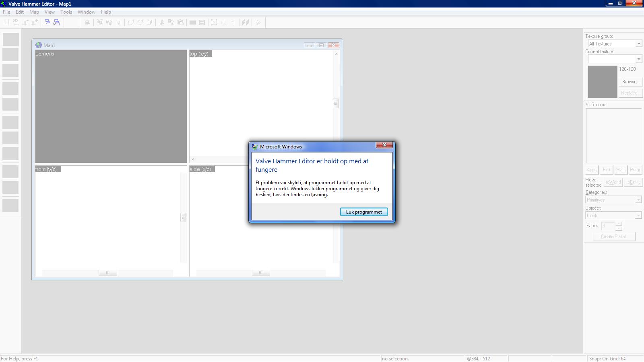The image size is (644, 362).
Task: Click the smaller grid size icon
Action: (25, 23)
